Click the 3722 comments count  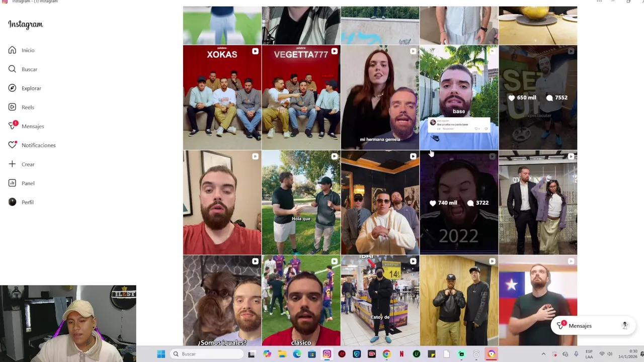[478, 203]
